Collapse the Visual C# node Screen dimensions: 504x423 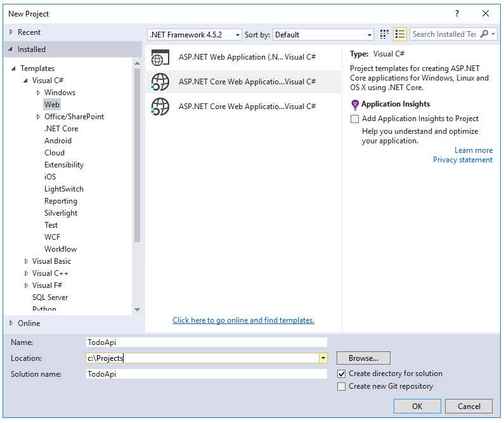[25, 81]
